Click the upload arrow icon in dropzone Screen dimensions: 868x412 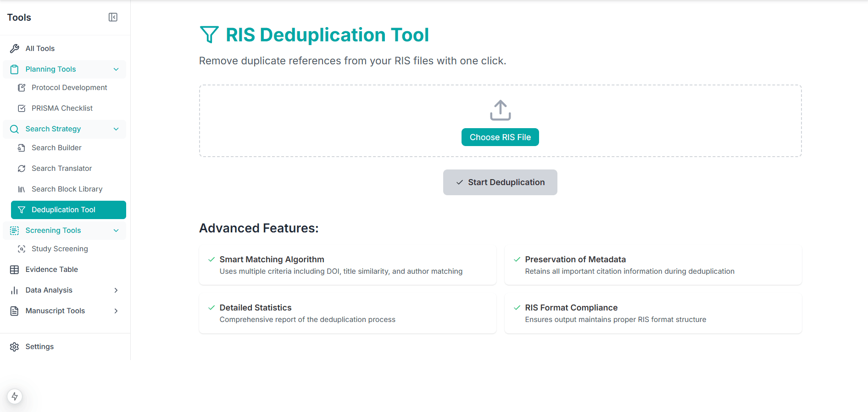tap(500, 110)
